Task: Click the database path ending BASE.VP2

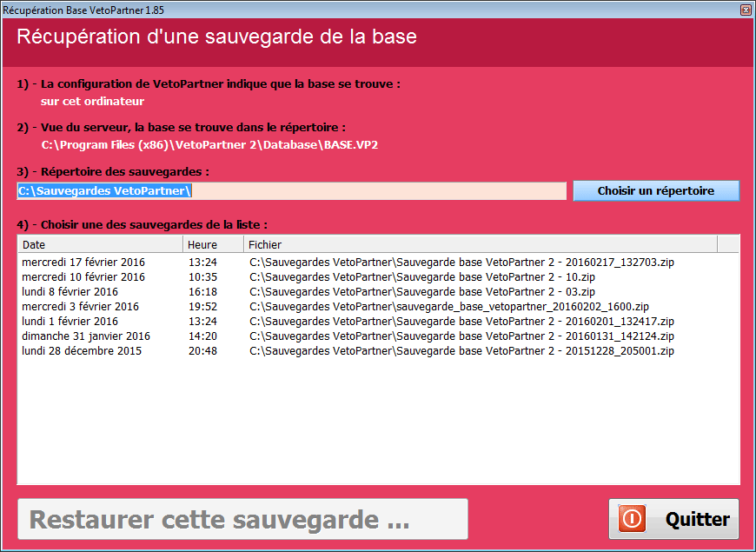Action: 209,145
